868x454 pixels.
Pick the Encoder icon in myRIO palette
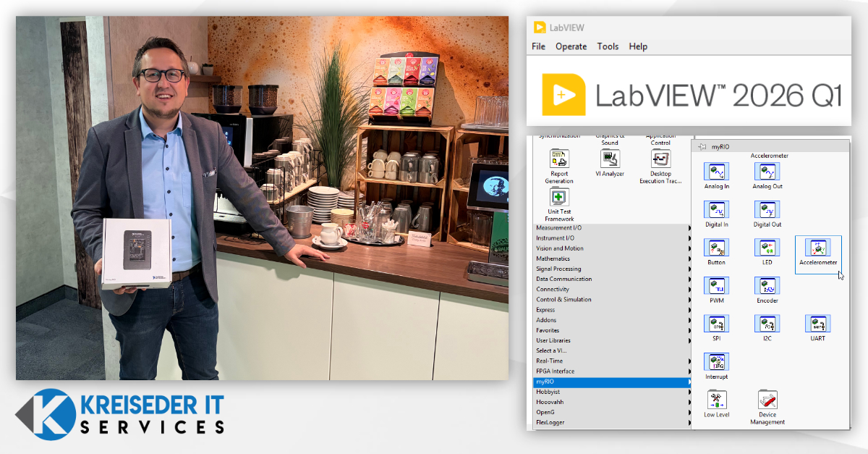[767, 286]
